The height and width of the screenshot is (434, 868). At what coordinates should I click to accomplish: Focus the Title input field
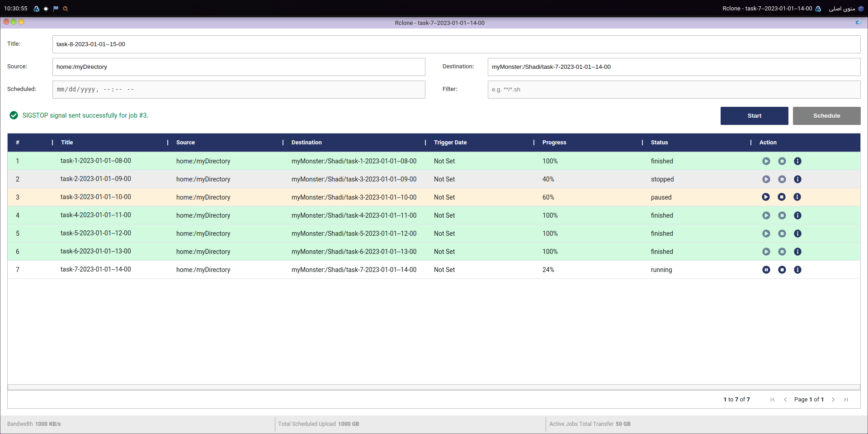coord(456,44)
